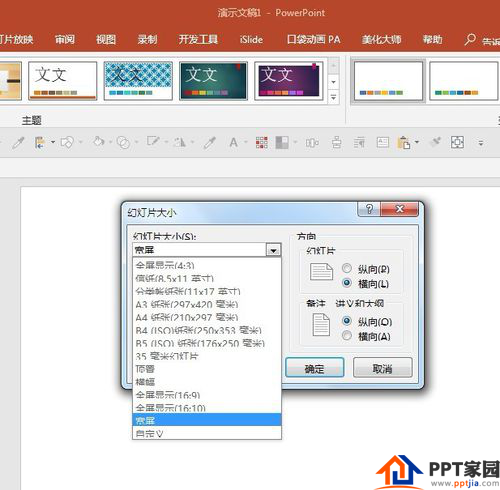Click the rotate triangles icon
500x490 pixels.
[180, 142]
